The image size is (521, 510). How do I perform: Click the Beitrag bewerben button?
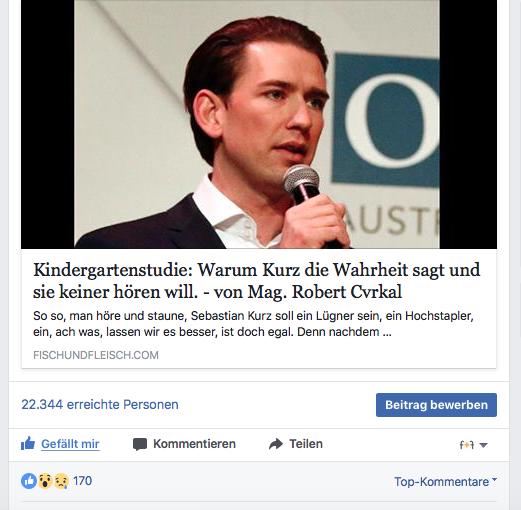[x=436, y=405]
